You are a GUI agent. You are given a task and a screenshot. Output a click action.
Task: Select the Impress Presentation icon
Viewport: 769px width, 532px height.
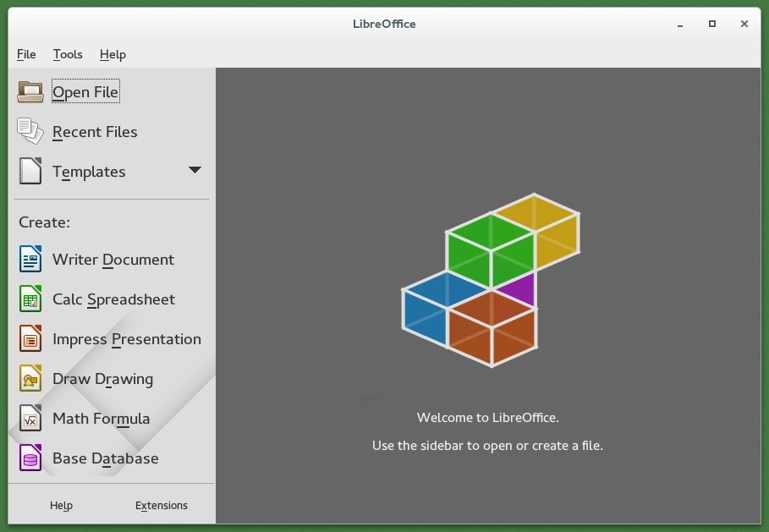tap(30, 338)
